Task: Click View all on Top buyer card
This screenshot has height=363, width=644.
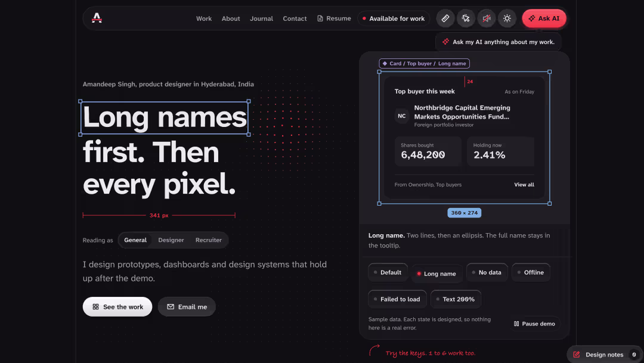Action: [x=524, y=185]
